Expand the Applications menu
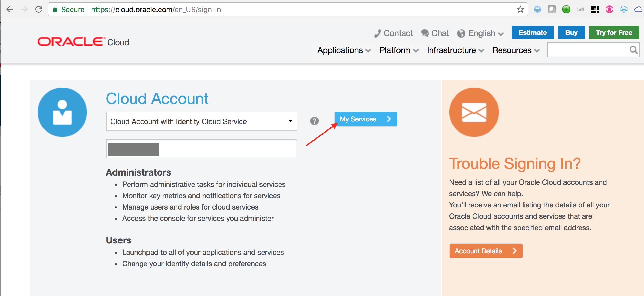This screenshot has height=296, width=644. click(344, 50)
